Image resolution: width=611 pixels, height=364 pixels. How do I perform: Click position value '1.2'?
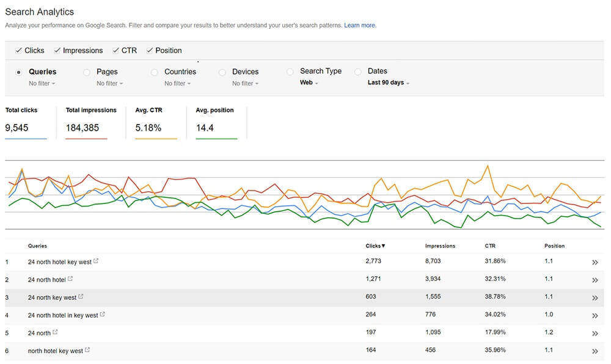tap(549, 332)
